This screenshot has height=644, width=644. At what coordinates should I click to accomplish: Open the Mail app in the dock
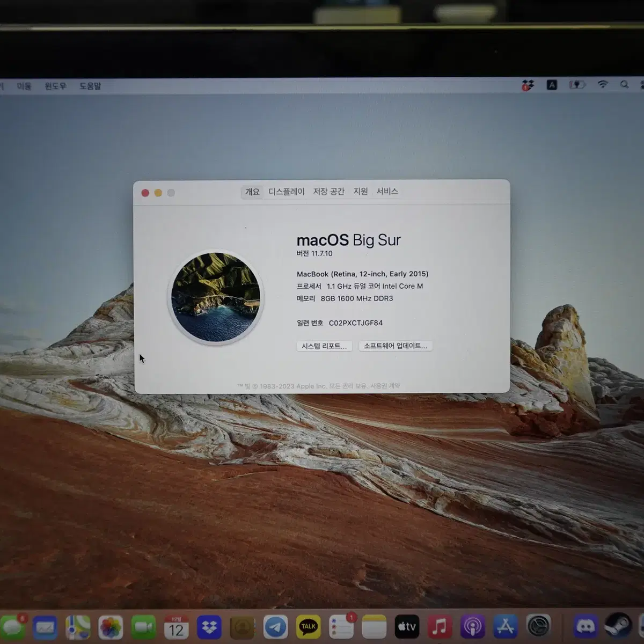(45, 627)
